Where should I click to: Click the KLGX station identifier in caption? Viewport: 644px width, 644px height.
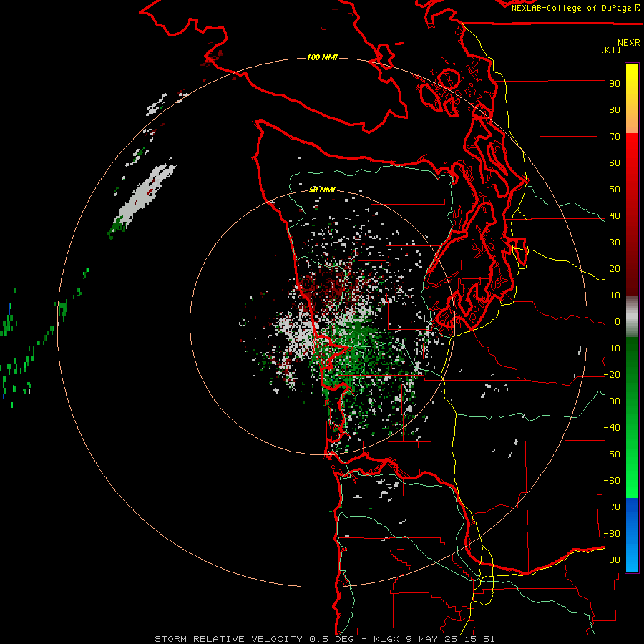pos(386,639)
